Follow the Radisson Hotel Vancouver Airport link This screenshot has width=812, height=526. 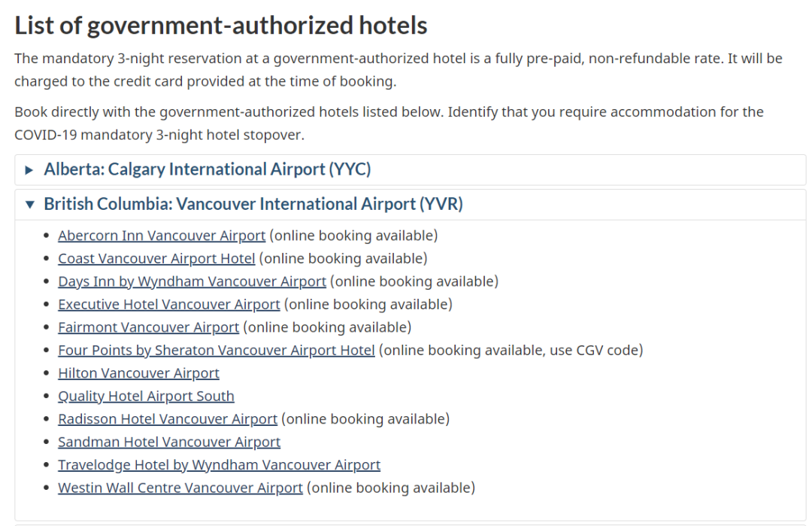pyautogui.click(x=168, y=418)
